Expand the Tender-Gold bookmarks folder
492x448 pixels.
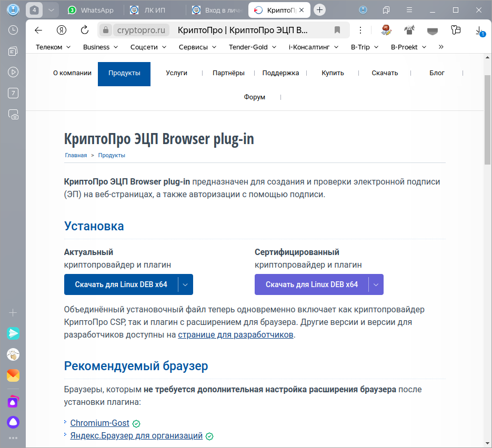coord(252,47)
